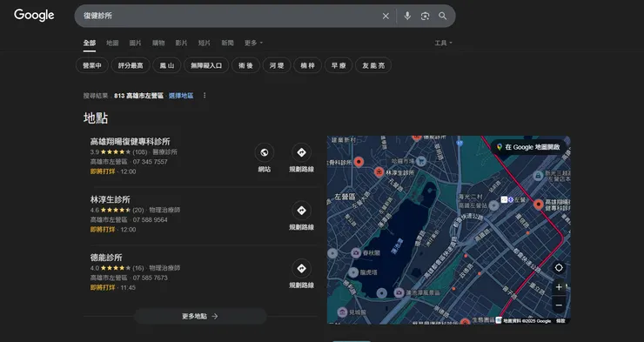The width and height of the screenshot is (644, 342).
Task: Zoom out the map with minus button
Action: tap(559, 305)
